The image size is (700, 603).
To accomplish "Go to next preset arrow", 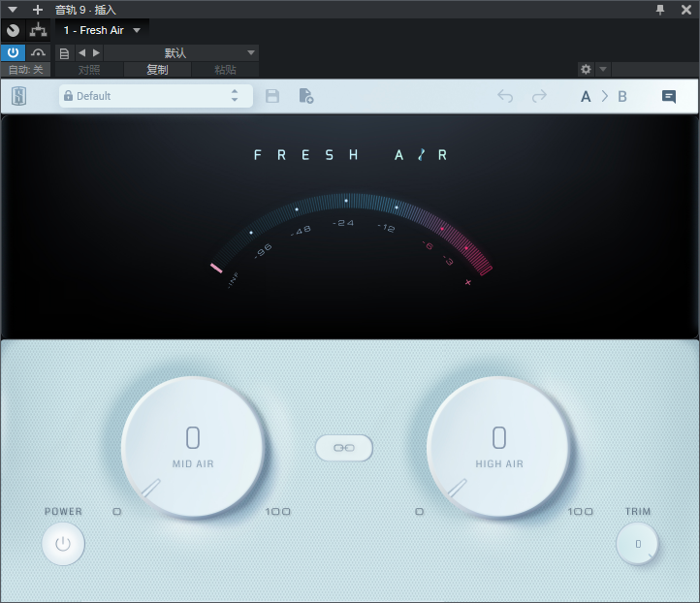I will [96, 53].
